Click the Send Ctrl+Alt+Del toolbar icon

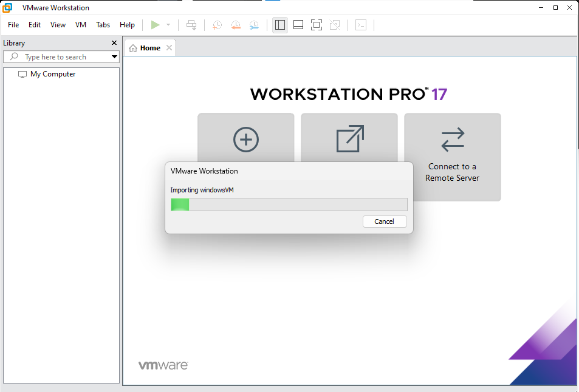[x=191, y=25]
